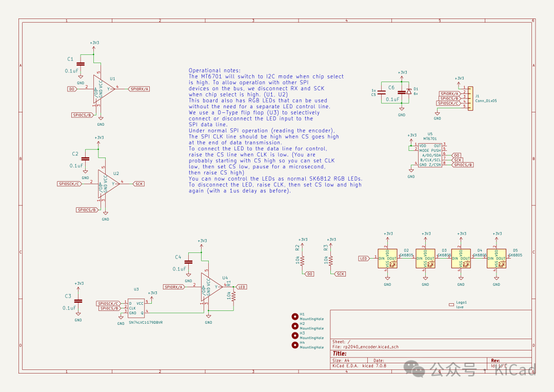This screenshot has width=554, height=392.
Task: Select the U1 buffer triangle symbol
Action: tap(103, 89)
